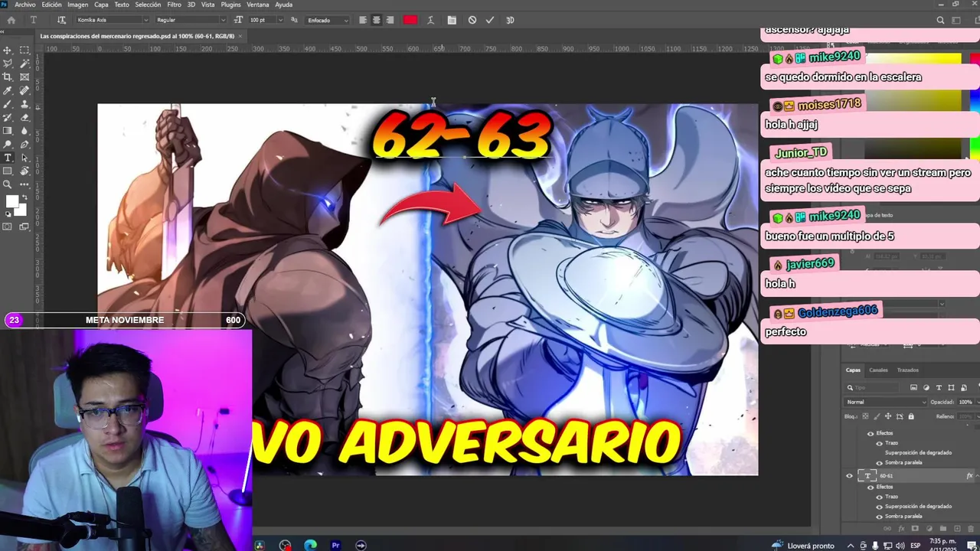Swap foreground and background colors

point(24,197)
